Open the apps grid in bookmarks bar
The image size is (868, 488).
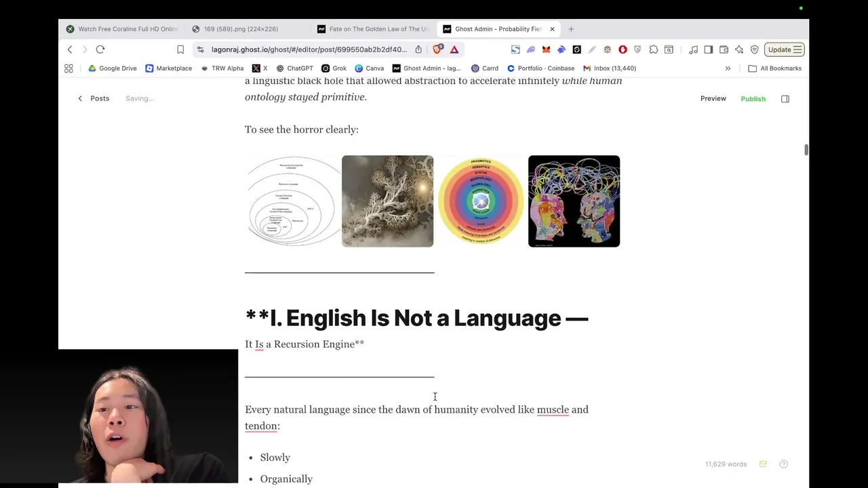[68, 68]
